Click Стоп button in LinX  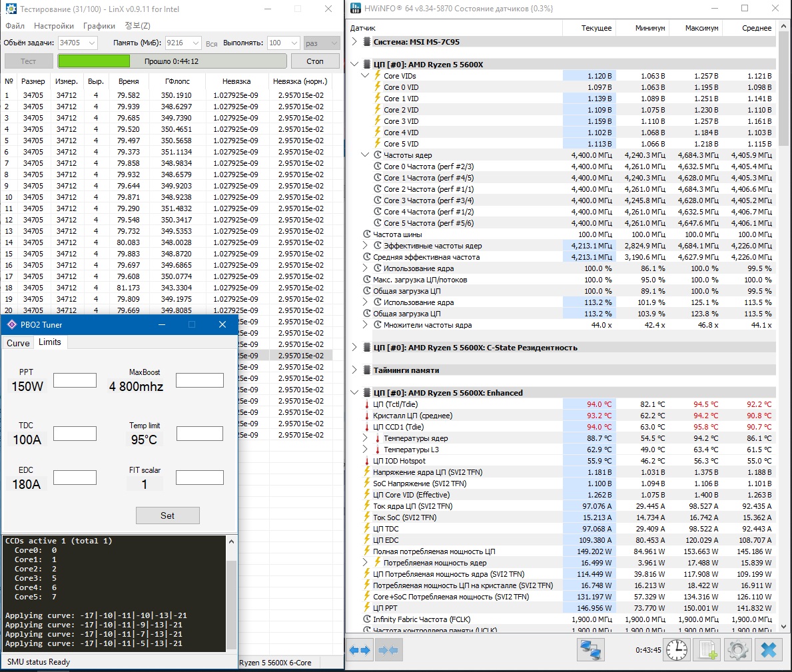pyautogui.click(x=314, y=61)
